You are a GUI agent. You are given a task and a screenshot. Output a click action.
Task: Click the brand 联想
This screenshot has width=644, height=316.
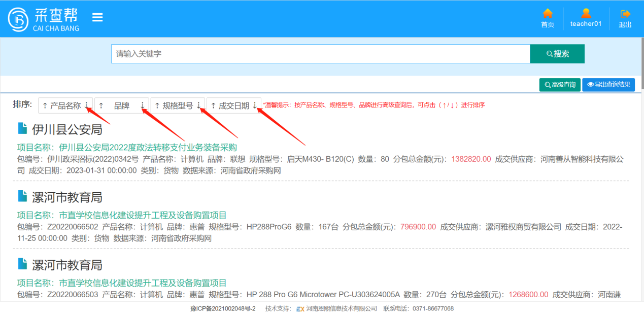tap(238, 159)
